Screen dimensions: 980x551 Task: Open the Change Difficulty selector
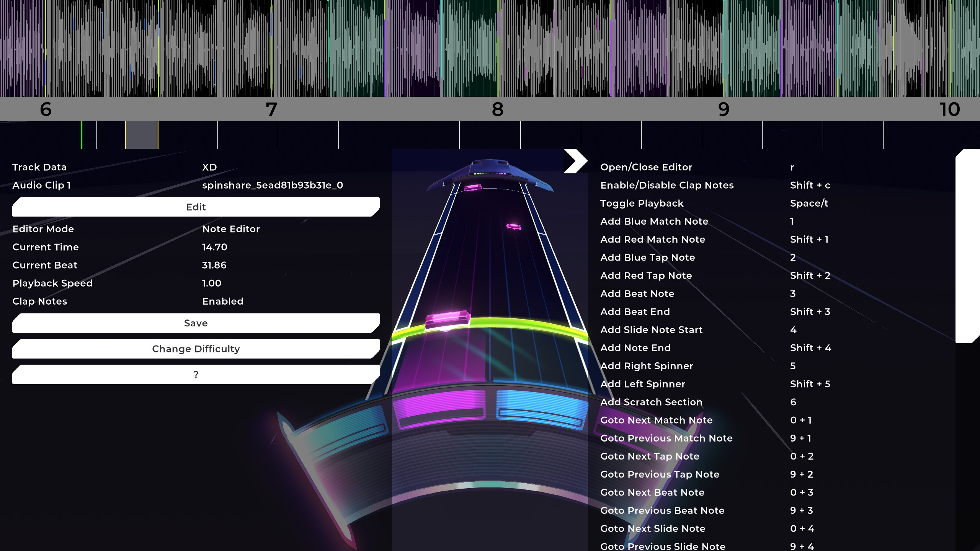click(x=196, y=349)
